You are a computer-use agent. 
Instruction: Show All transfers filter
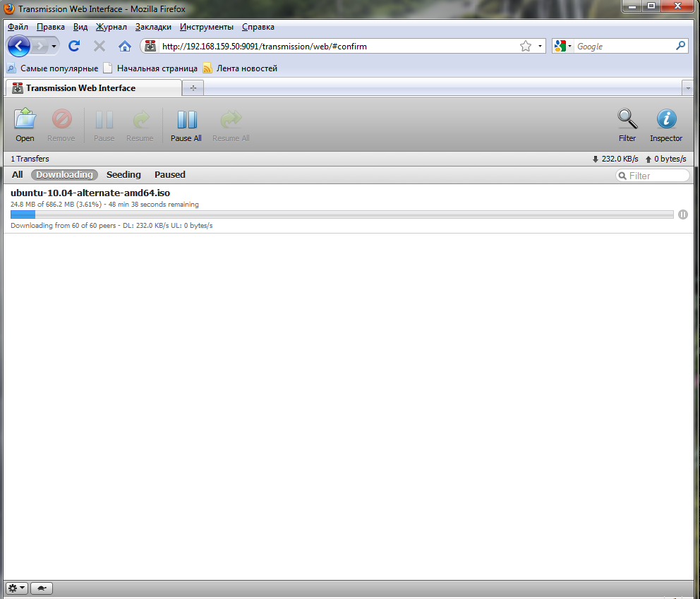coord(18,174)
